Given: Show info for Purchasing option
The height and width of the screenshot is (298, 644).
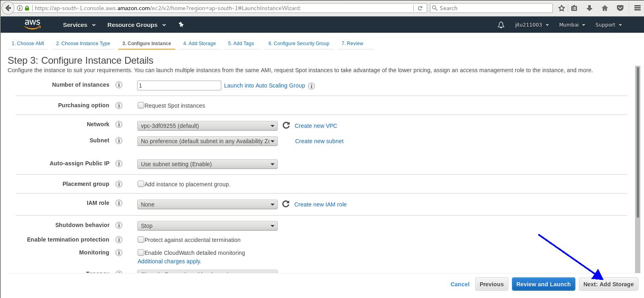Looking at the screenshot, I should (119, 106).
